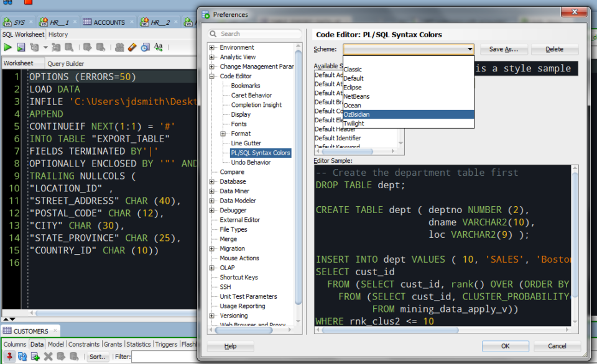
Task: Click the To Upper/Lower Case 'Aa' icon
Action: click(159, 48)
